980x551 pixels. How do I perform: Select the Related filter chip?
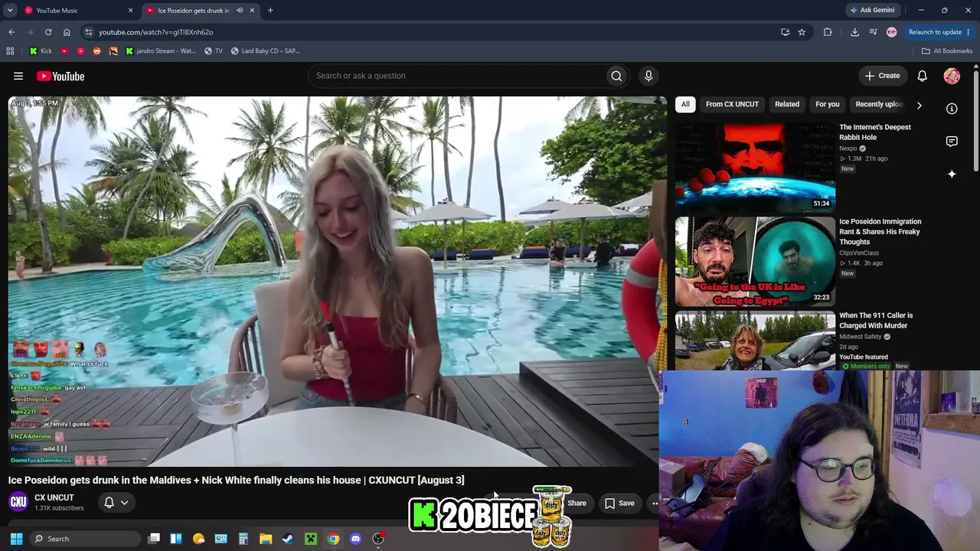(x=787, y=104)
